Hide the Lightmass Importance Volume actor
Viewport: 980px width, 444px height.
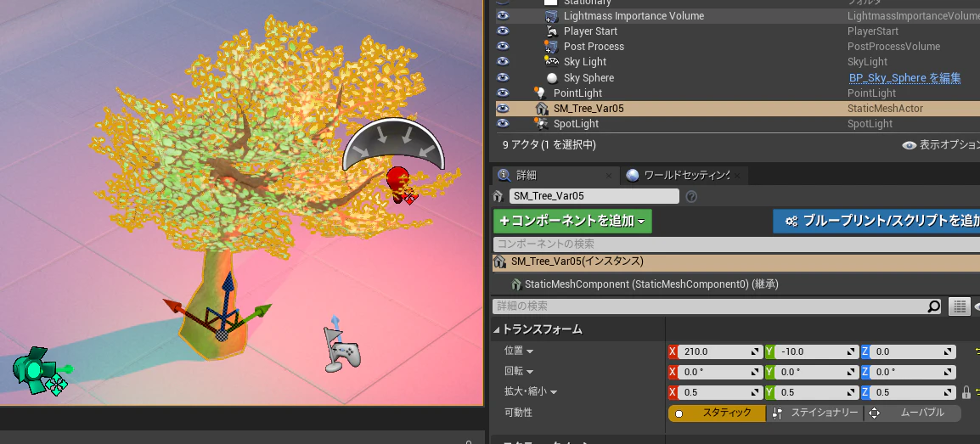[503, 16]
